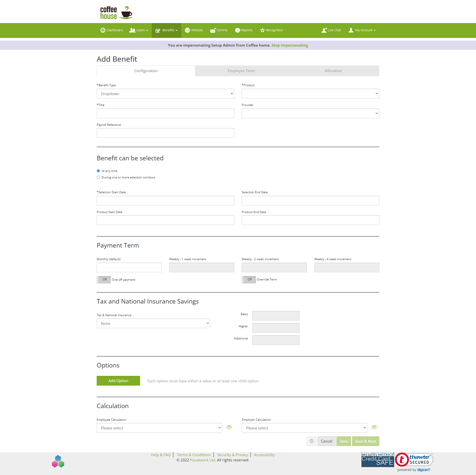The width and height of the screenshot is (476, 475).
Task: Click the Website globe icon
Action: click(x=187, y=30)
